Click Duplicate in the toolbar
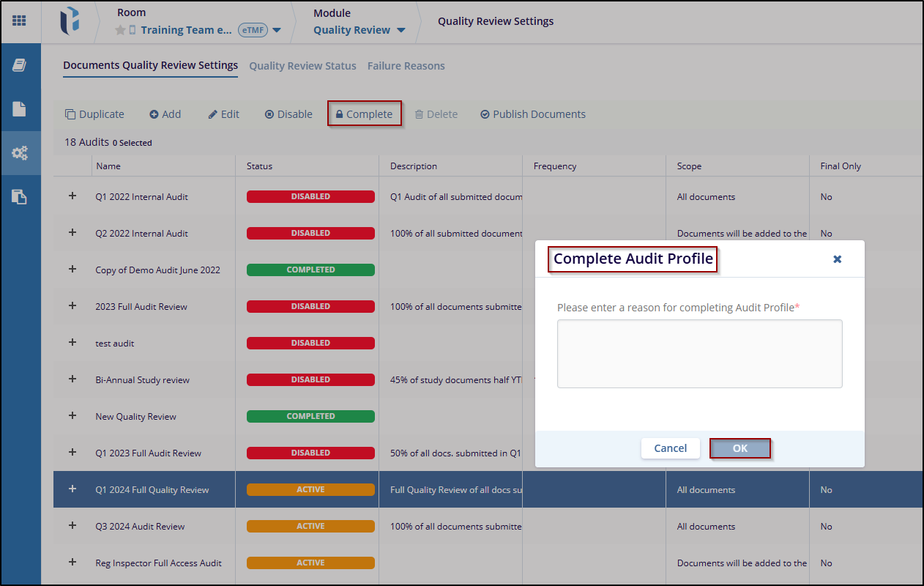Screen dimensions: 924x586 pos(94,114)
